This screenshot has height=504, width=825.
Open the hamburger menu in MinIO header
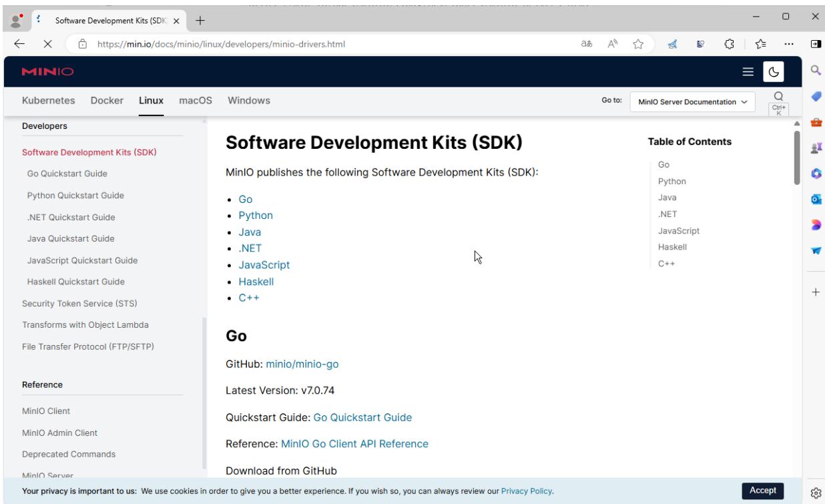coord(749,72)
